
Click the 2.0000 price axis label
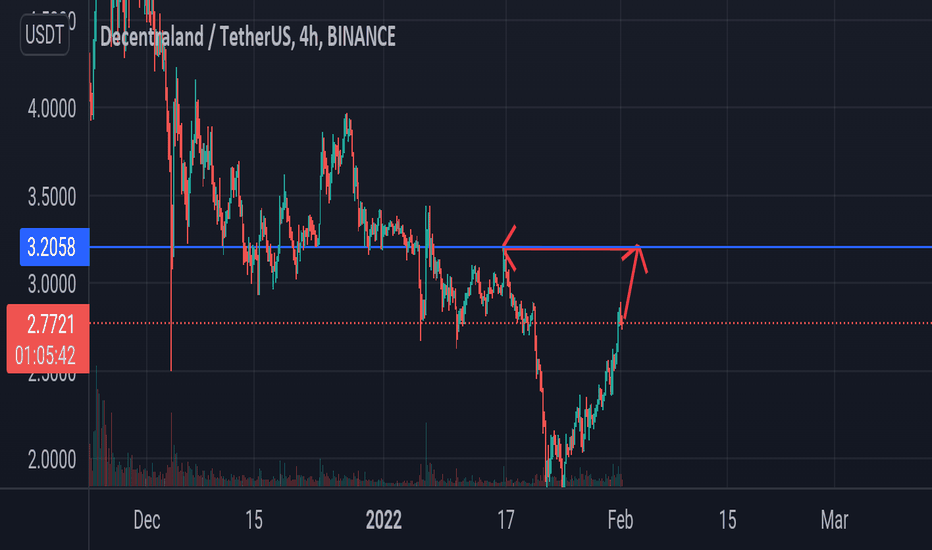pos(52,460)
